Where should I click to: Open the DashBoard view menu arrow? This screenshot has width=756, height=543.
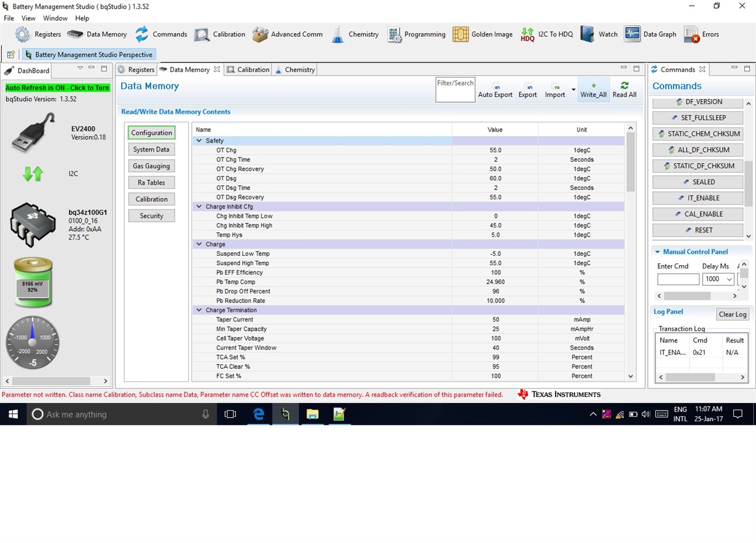[80, 68]
